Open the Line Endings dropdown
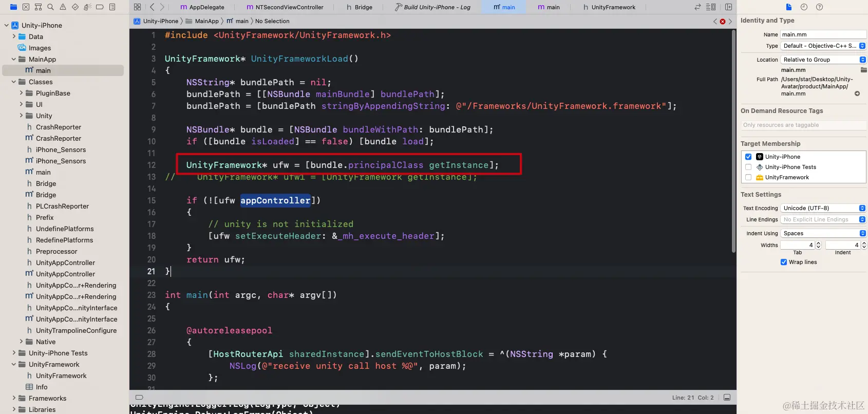The height and width of the screenshot is (414, 868). coord(823,219)
